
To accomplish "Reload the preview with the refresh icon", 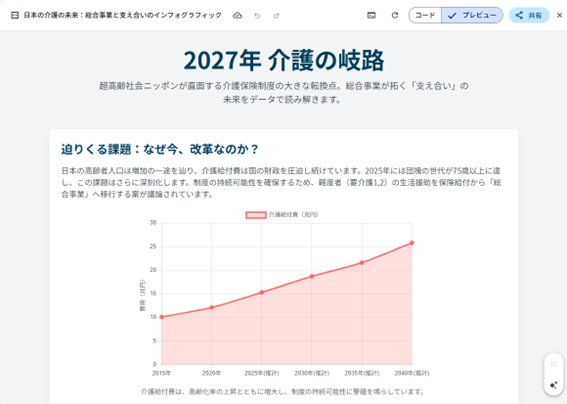I will click(x=395, y=15).
